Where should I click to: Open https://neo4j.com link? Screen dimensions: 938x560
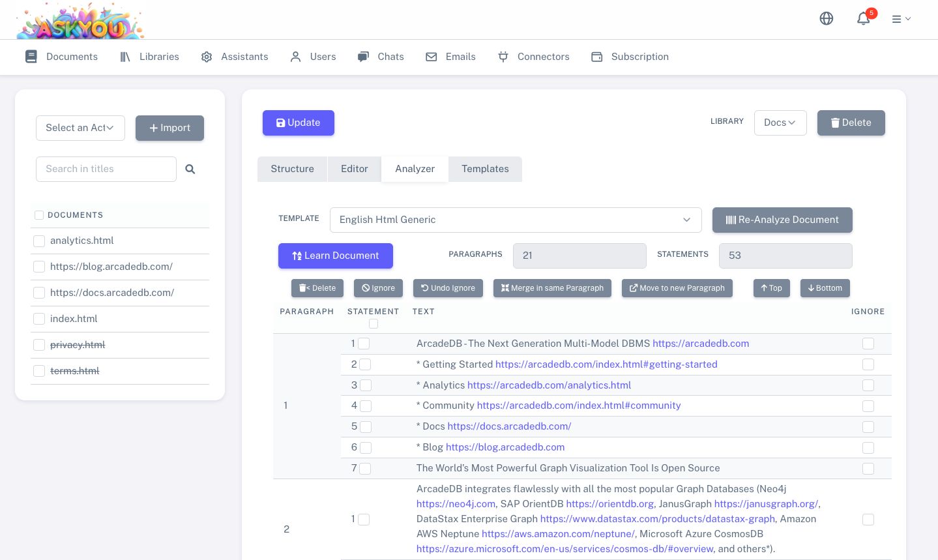[456, 504]
